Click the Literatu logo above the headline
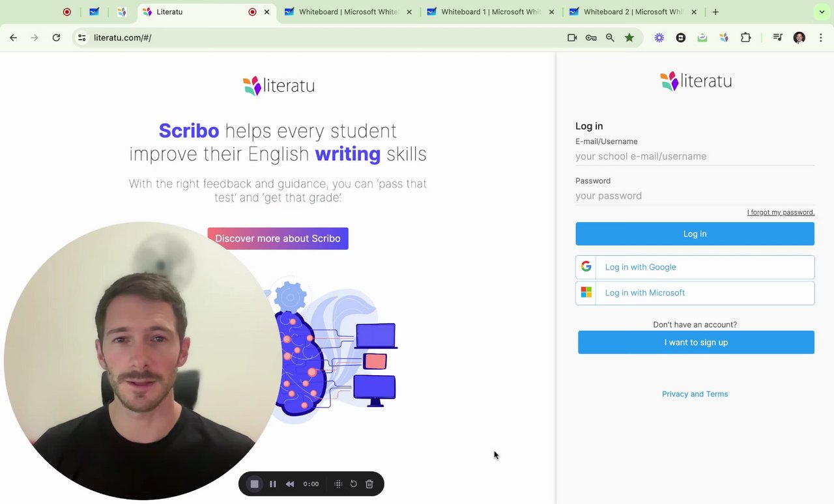834x504 pixels. (278, 85)
